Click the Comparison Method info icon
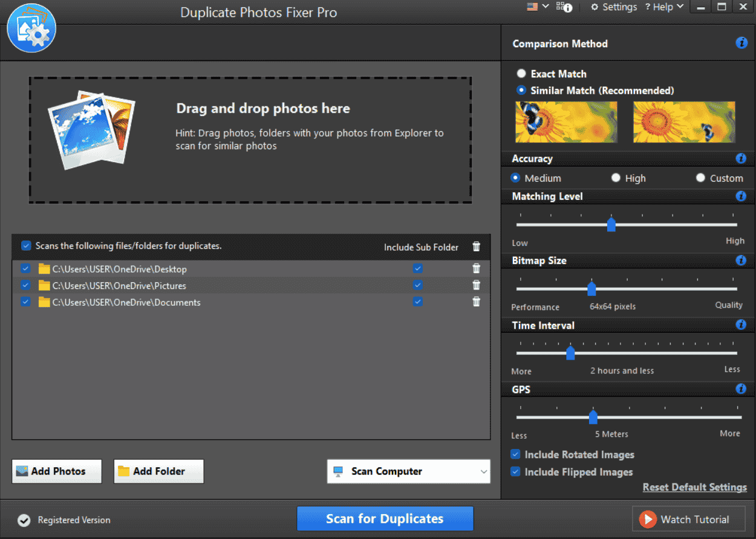 click(x=741, y=44)
